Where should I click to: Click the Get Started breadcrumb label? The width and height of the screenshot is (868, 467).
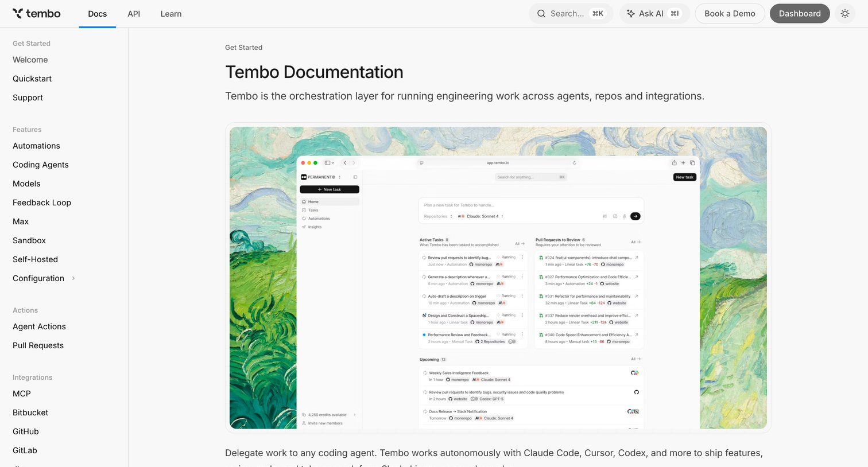point(243,48)
